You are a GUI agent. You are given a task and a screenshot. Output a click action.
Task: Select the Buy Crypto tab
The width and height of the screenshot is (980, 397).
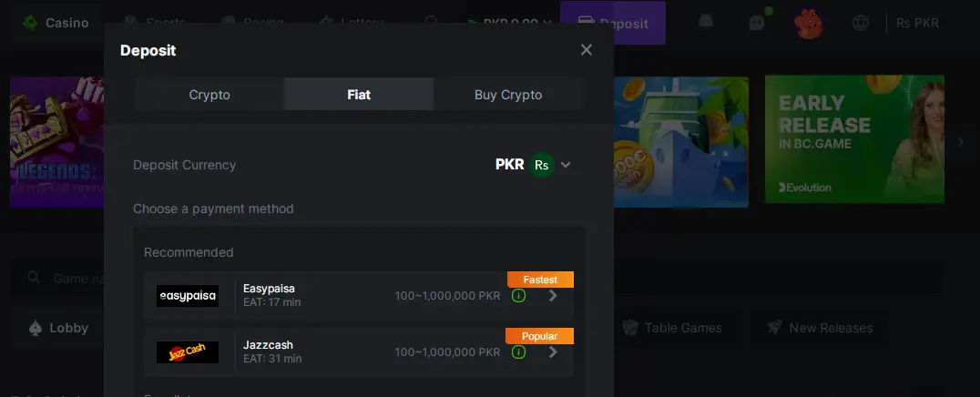click(x=508, y=95)
